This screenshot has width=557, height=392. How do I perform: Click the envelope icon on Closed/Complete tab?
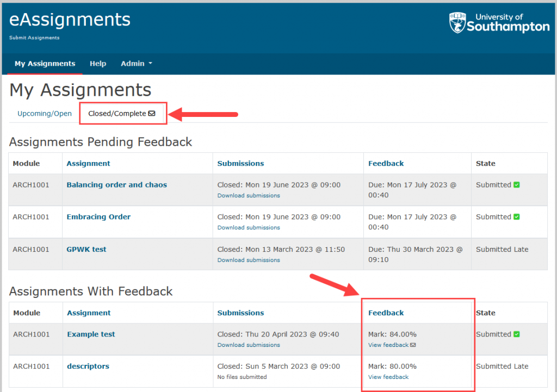152,113
